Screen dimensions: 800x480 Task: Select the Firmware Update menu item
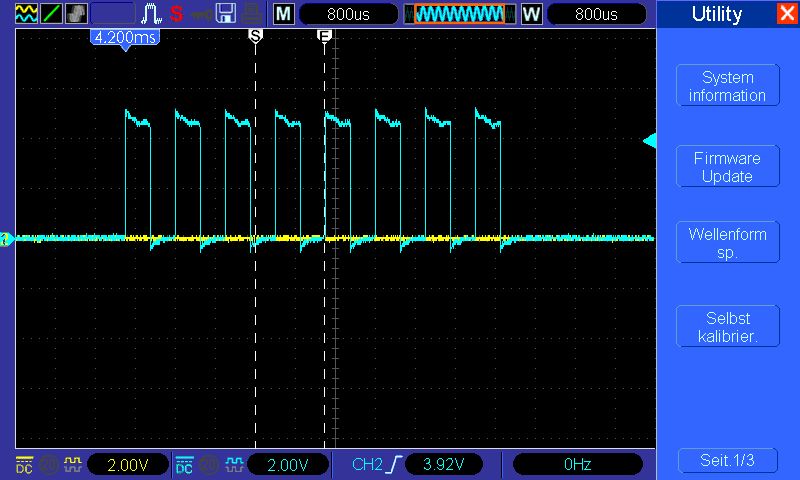click(x=727, y=167)
